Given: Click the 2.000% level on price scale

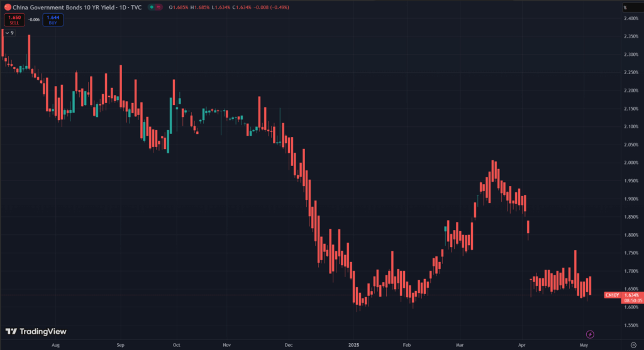Looking at the screenshot, I should tap(631, 163).
